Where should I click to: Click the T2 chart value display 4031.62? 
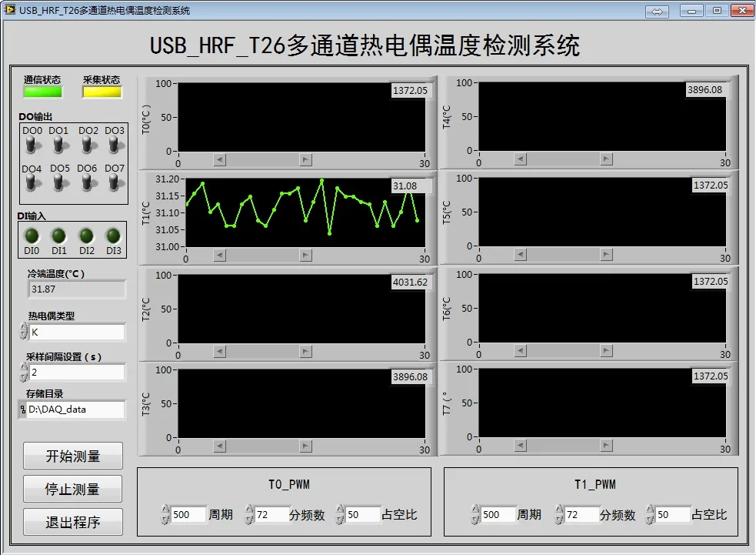410,283
